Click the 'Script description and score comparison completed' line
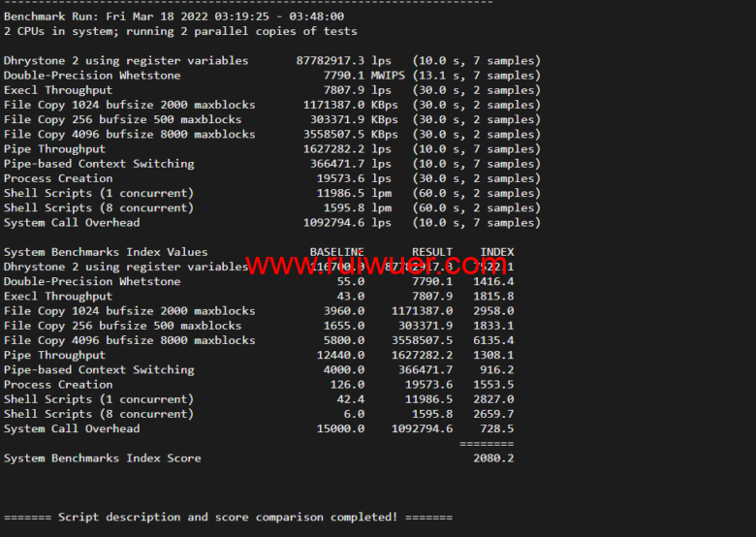 227,517
